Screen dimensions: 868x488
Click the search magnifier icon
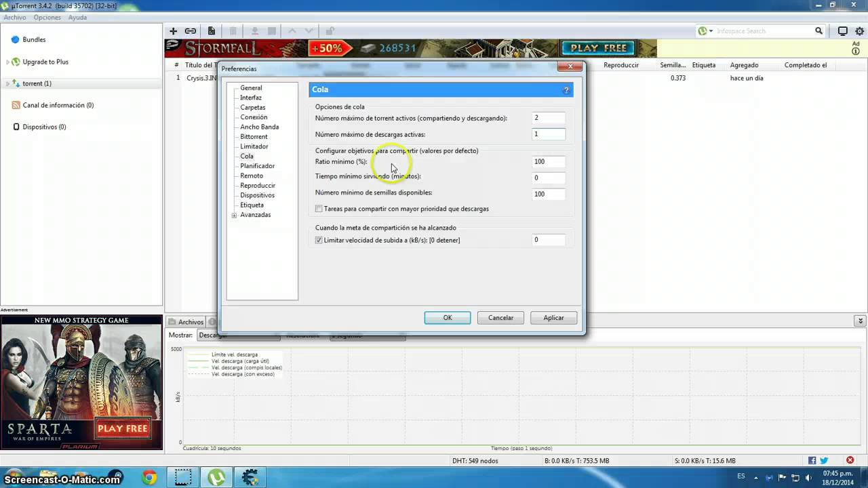818,31
